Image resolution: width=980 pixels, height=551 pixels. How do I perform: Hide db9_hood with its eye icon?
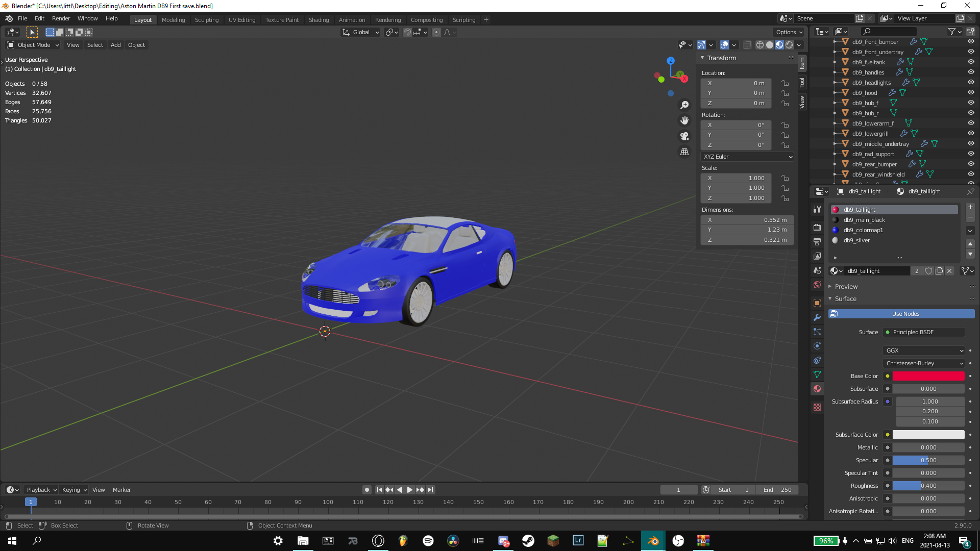pyautogui.click(x=971, y=92)
